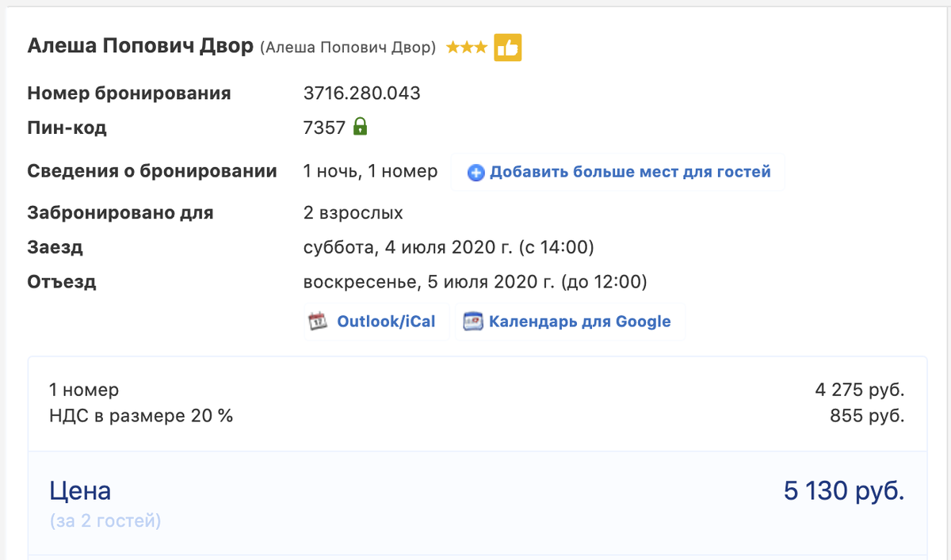951x560 pixels.
Task: Click the hotel name in parentheses
Action: (x=348, y=48)
